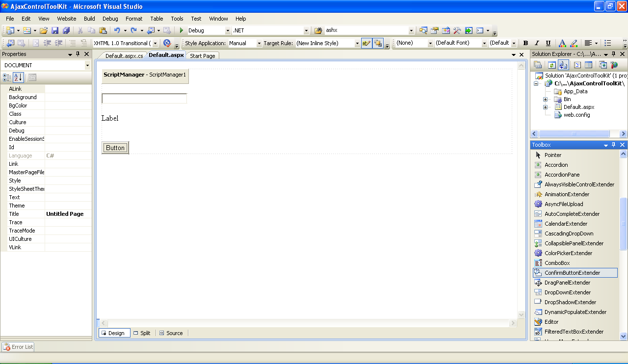Open the ashx find combo box
Screen dimensions: 628x364
point(411,30)
